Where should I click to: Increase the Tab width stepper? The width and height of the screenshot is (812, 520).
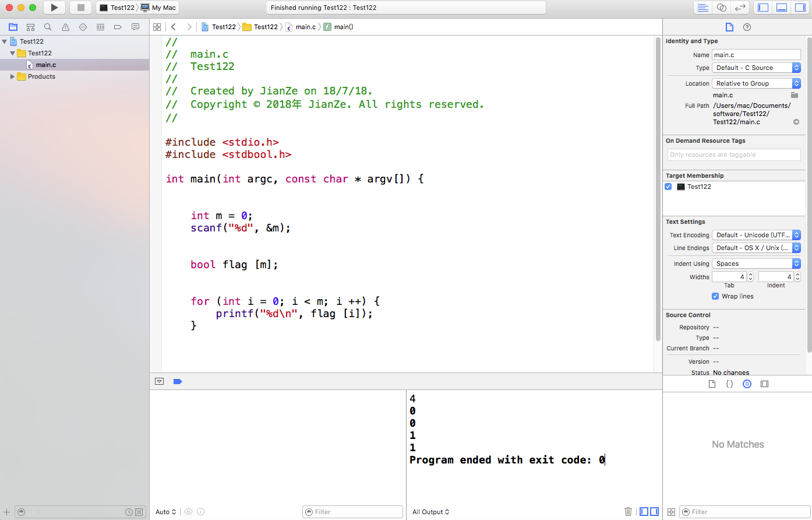750,275
